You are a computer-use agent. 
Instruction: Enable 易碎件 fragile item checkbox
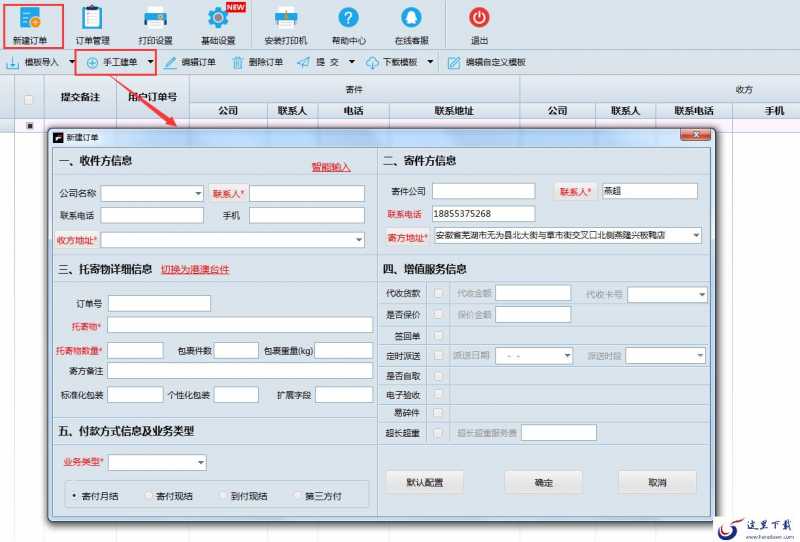tap(438, 412)
